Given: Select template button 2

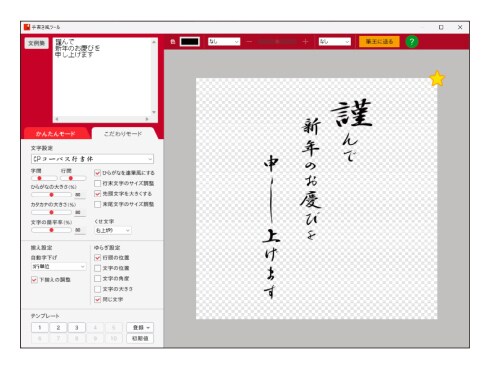Looking at the screenshot, I should click(x=58, y=328).
